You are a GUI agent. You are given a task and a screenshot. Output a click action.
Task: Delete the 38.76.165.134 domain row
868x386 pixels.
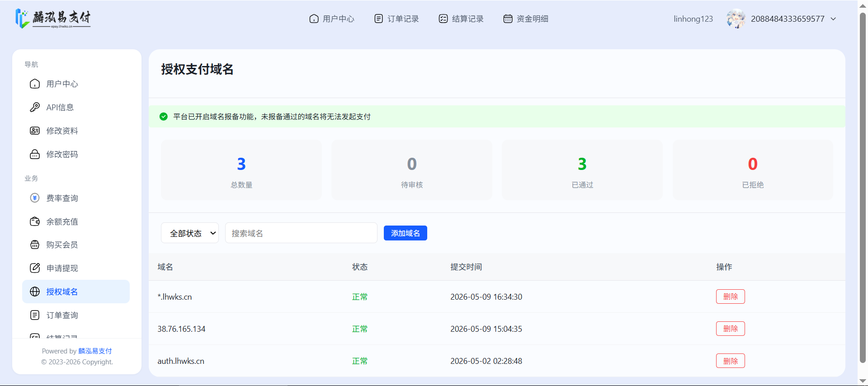(730, 329)
